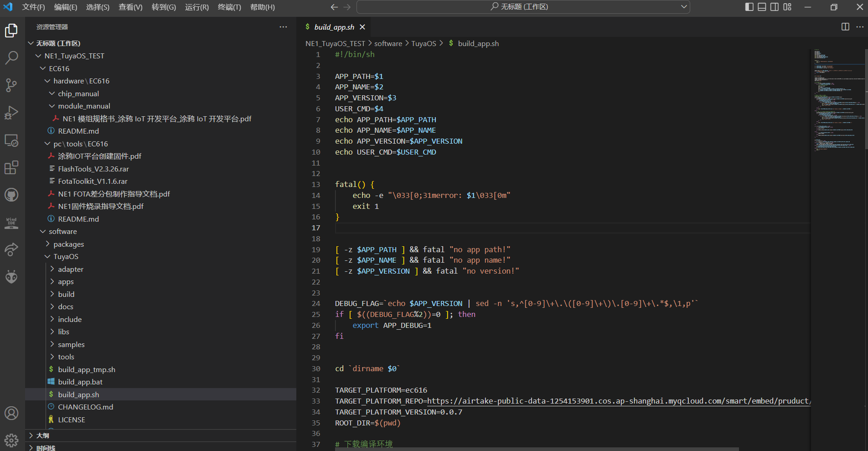The image size is (868, 451).
Task: Expand the 大纲 outline section
Action: tap(43, 435)
